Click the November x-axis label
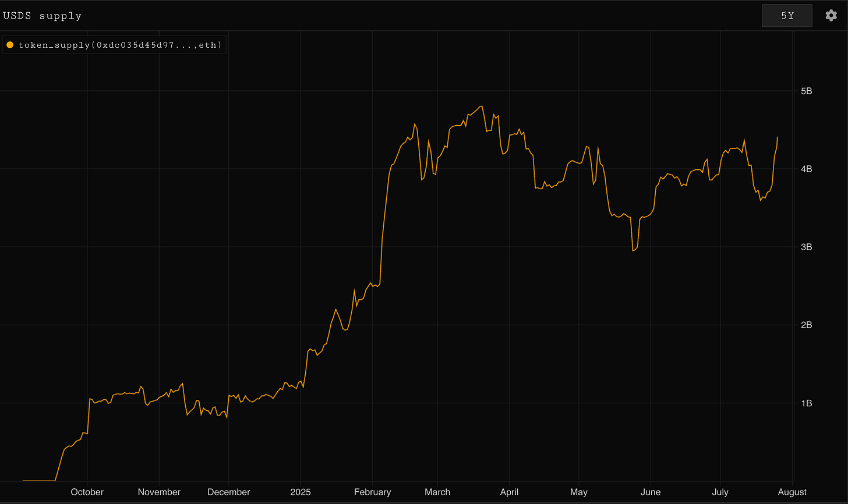The height and width of the screenshot is (504, 848). click(x=159, y=492)
